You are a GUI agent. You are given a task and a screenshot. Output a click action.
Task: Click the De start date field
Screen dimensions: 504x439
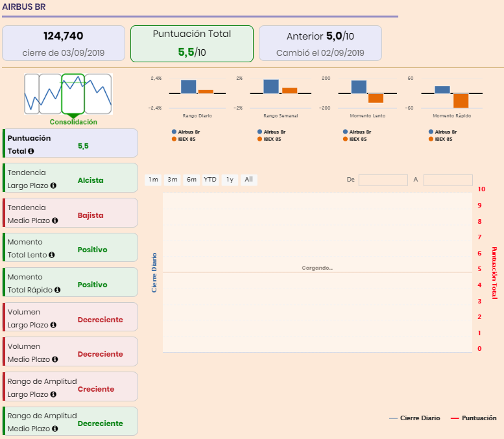pos(383,180)
